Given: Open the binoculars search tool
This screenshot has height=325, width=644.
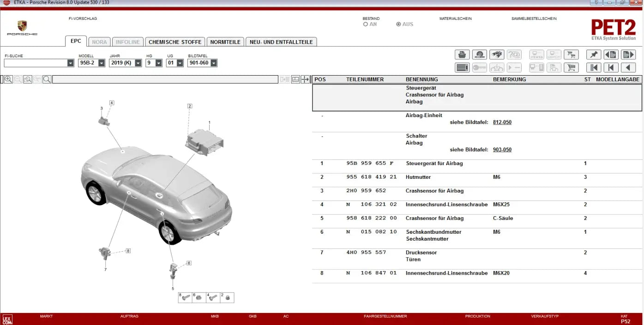Looking at the screenshot, I should click(x=497, y=54).
